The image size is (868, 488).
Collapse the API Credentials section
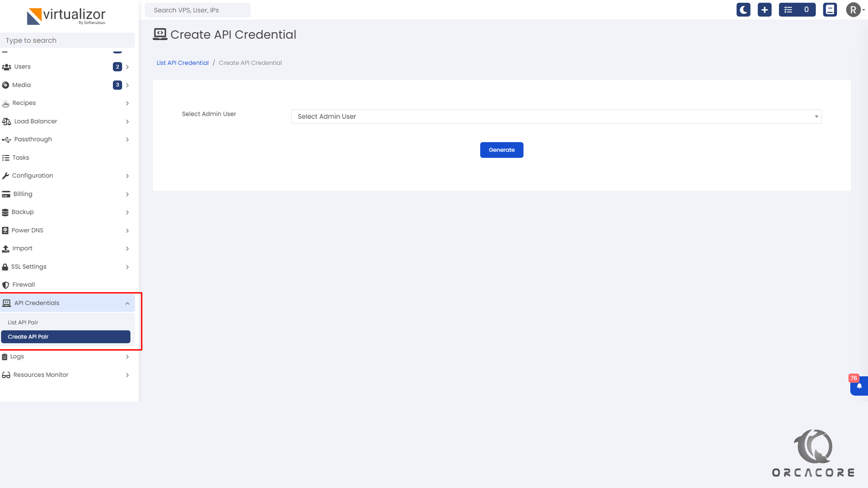(x=127, y=303)
